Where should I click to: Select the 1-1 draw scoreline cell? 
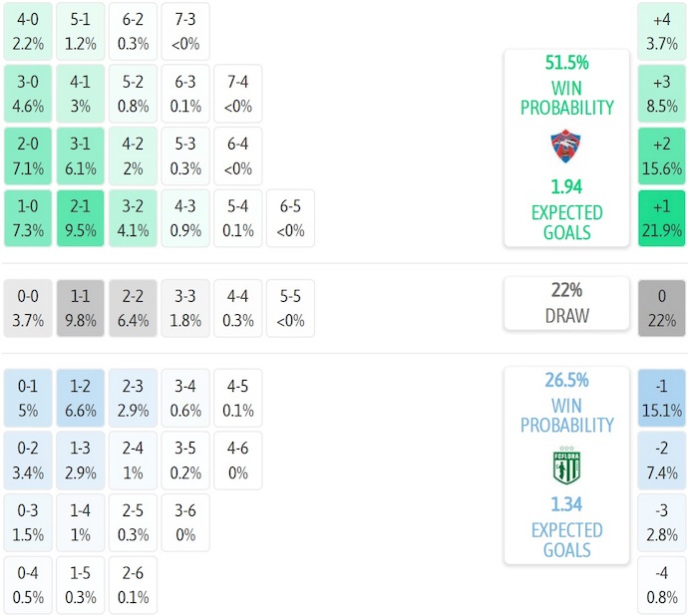82,307
